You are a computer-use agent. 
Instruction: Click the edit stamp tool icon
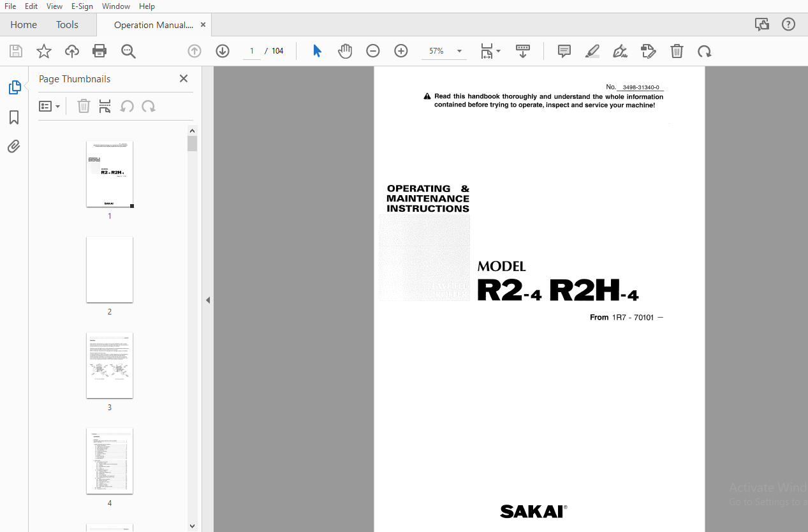click(648, 51)
